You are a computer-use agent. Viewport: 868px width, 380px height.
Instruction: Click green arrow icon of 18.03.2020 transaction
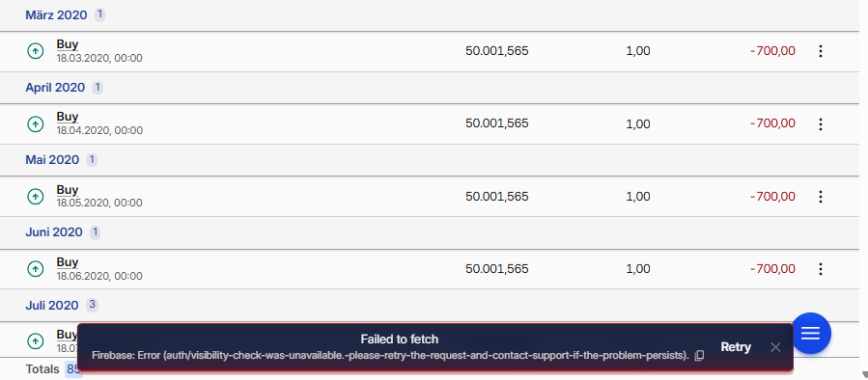[x=36, y=51]
